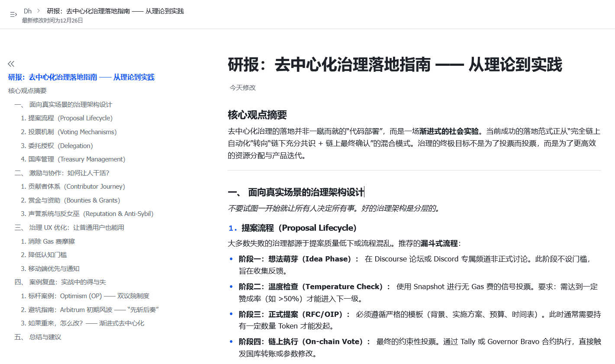615x364 pixels.
Task: Go to '四、案例复盘：实战中的得与失' outline entry
Action: [x=60, y=282]
